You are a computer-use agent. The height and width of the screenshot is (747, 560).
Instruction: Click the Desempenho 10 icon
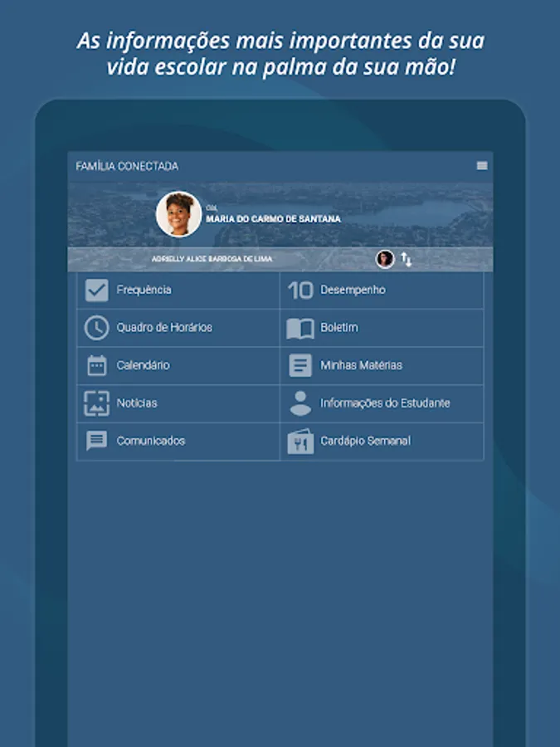(x=300, y=290)
